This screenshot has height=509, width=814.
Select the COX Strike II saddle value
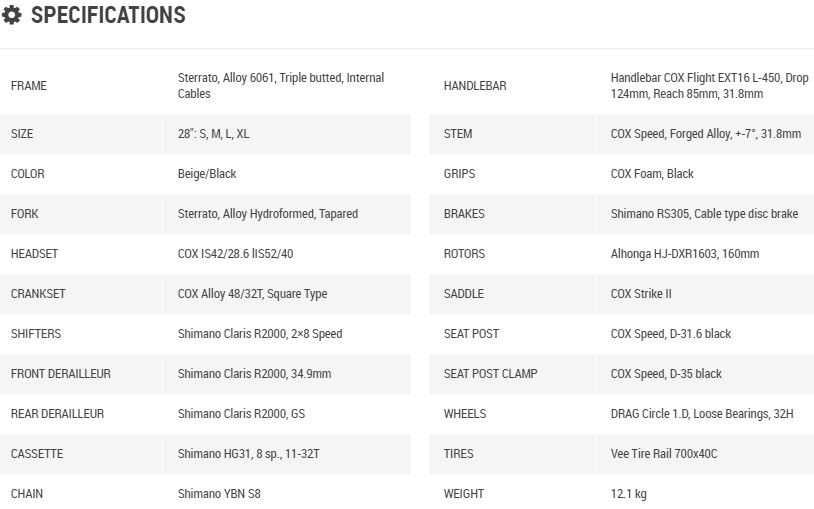(x=641, y=294)
